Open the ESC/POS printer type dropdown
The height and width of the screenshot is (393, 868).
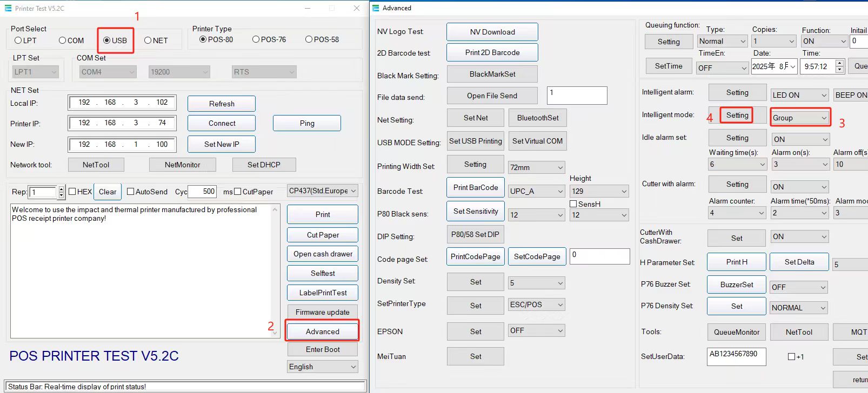click(537, 304)
